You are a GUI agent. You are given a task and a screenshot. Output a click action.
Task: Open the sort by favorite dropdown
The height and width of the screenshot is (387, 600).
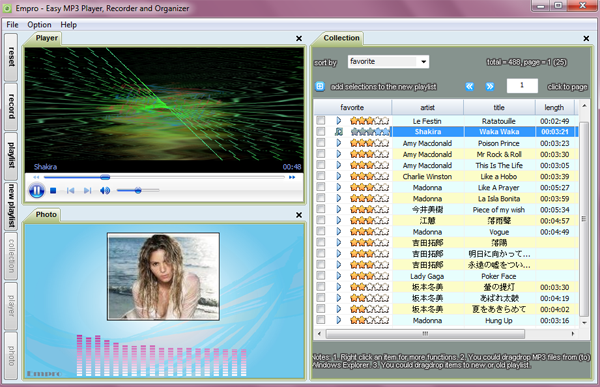(388, 62)
